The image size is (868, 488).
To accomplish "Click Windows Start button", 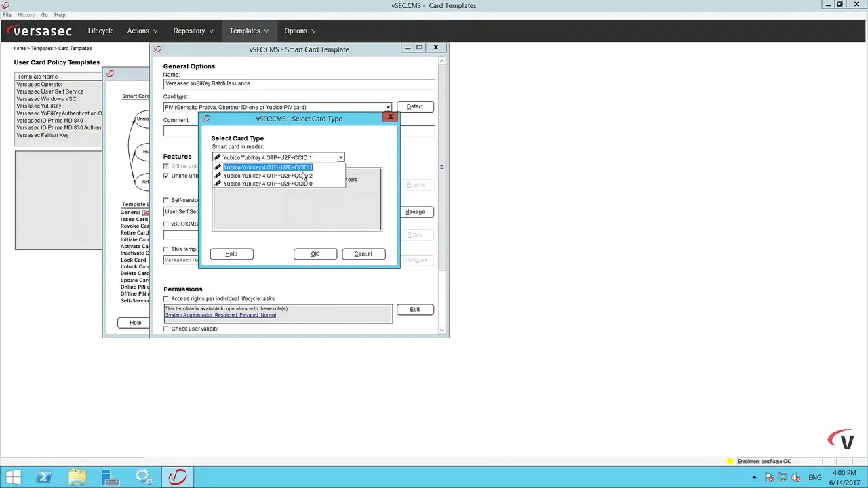I will tap(13, 477).
